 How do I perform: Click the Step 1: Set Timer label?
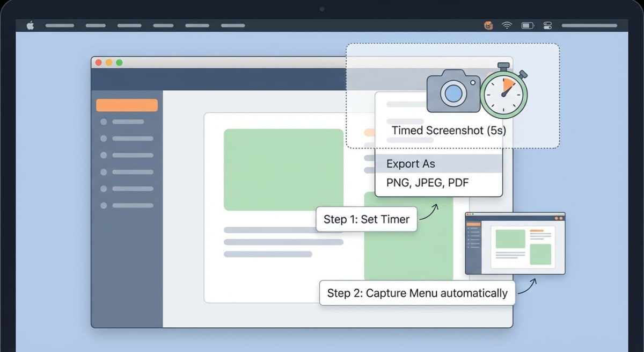367,219
